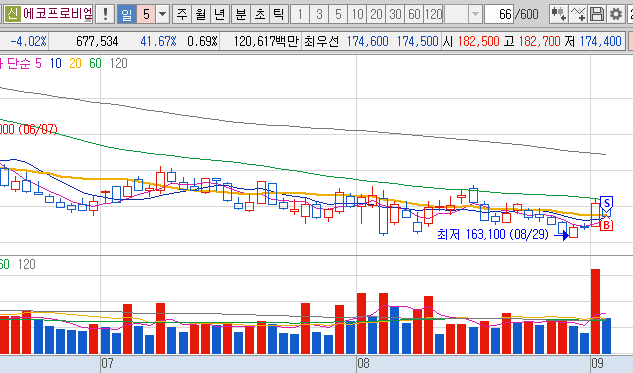Click the orange 20-day moving average label

coord(75,63)
